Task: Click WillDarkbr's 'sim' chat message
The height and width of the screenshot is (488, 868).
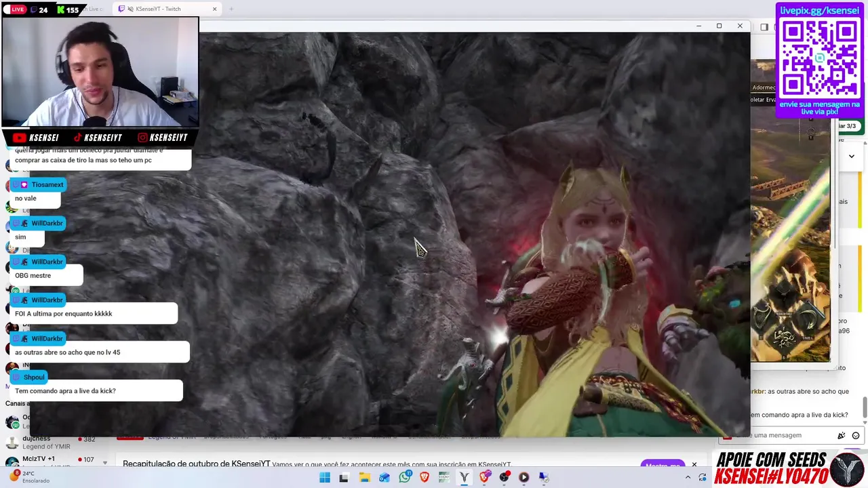Action: coord(27,237)
